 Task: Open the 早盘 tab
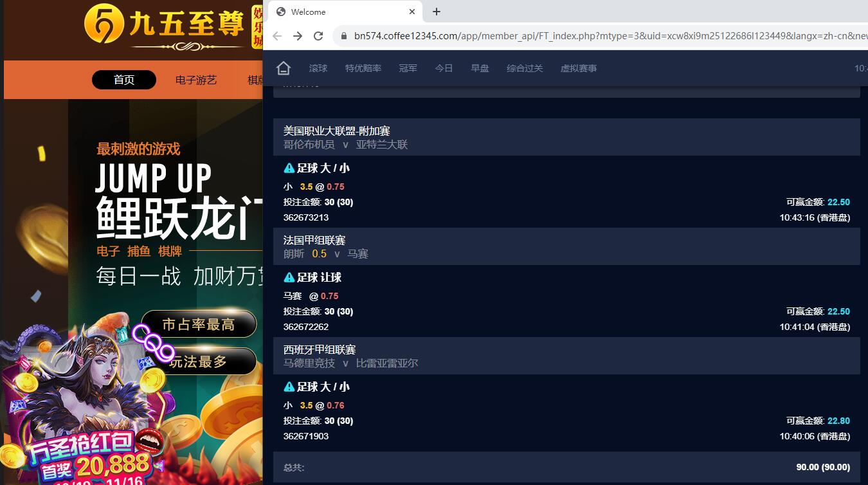point(480,68)
